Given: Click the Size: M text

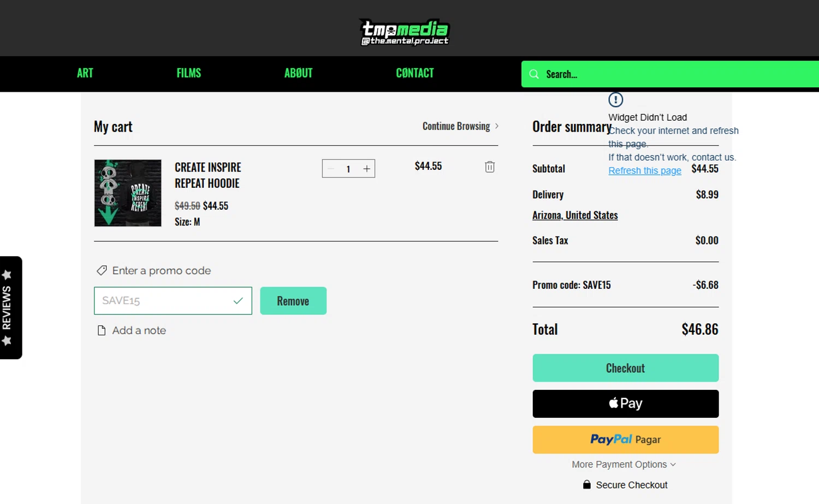Looking at the screenshot, I should 187,222.
